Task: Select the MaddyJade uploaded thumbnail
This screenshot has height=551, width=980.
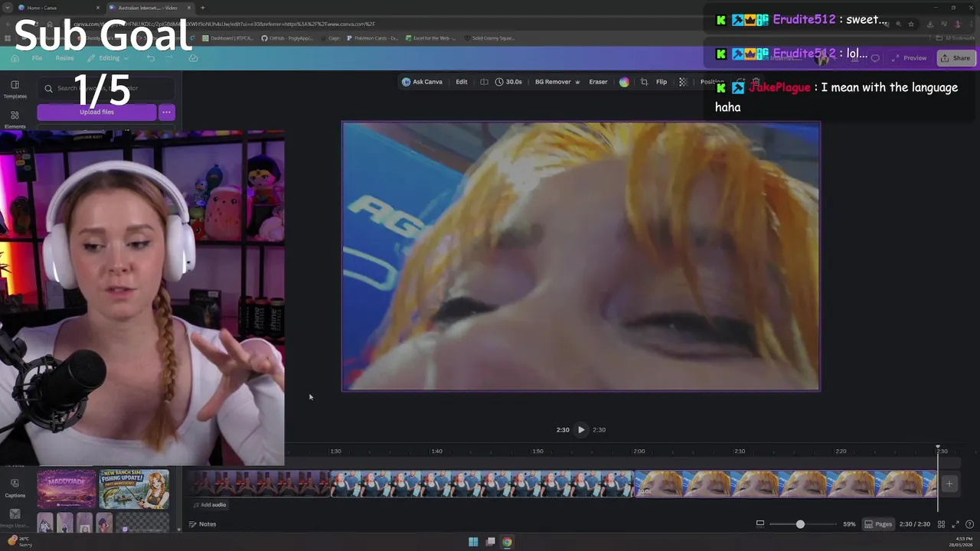Action: coord(67,489)
